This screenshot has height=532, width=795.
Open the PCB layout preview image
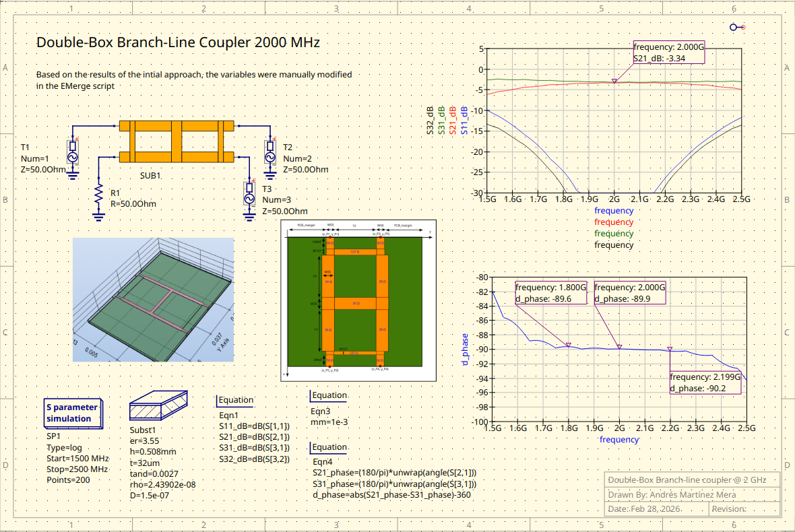[358, 300]
